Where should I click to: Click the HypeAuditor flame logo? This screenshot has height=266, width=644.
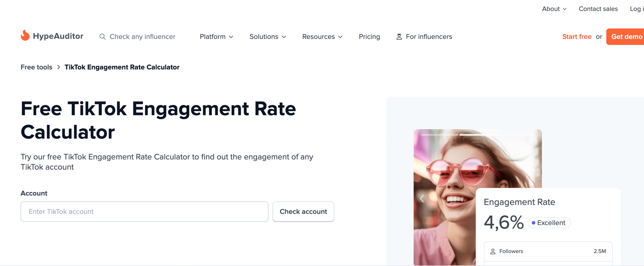pos(25,36)
